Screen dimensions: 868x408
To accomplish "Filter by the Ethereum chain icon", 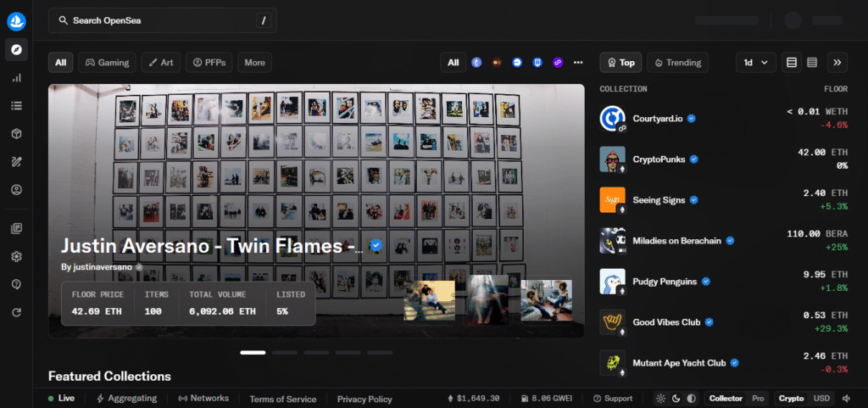I will (476, 63).
